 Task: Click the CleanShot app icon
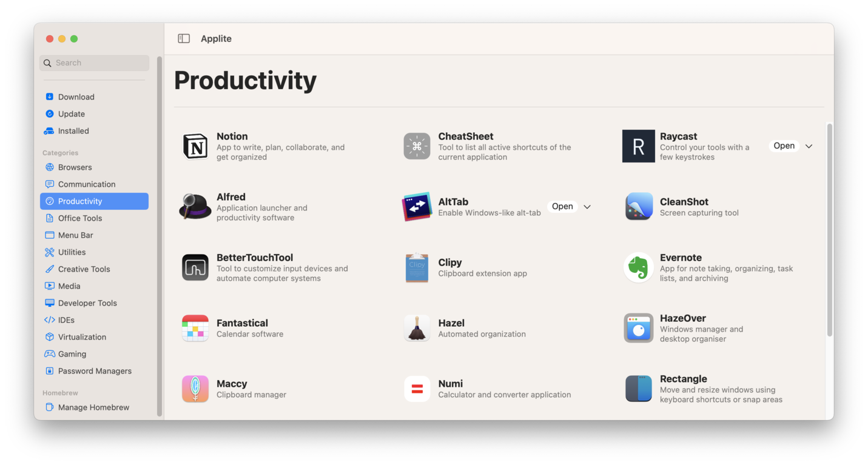tap(638, 206)
